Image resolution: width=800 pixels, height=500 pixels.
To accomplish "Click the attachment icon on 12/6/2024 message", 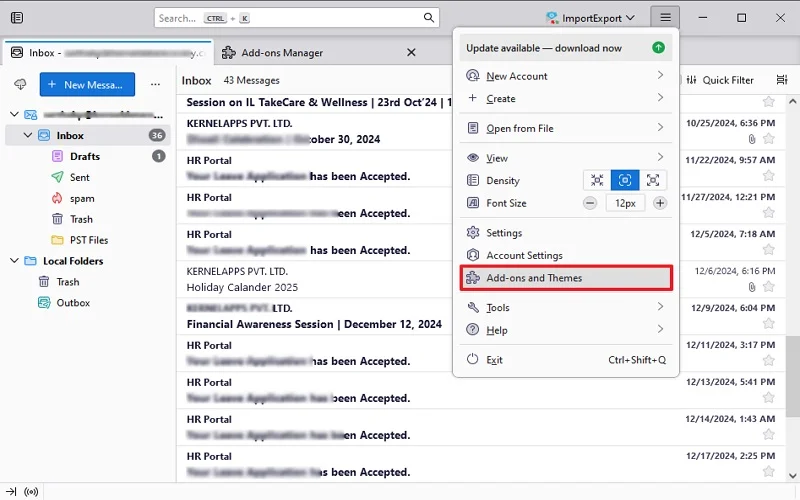I will click(752, 287).
